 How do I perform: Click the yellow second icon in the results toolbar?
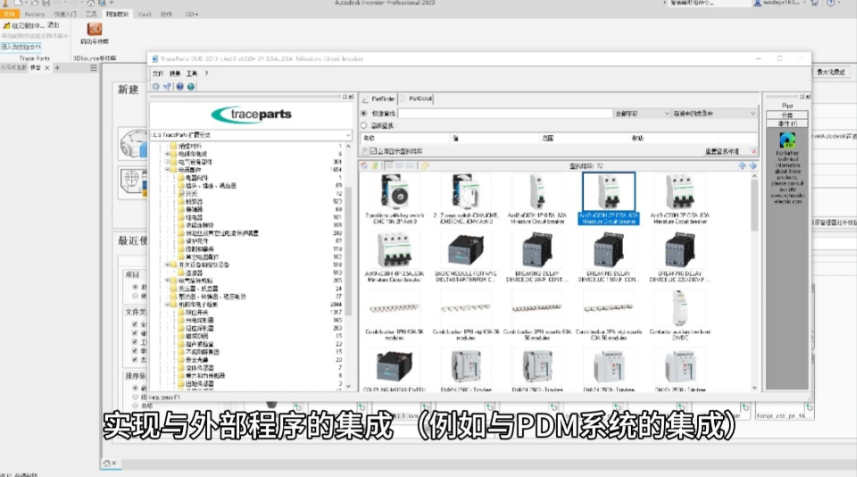point(375,166)
